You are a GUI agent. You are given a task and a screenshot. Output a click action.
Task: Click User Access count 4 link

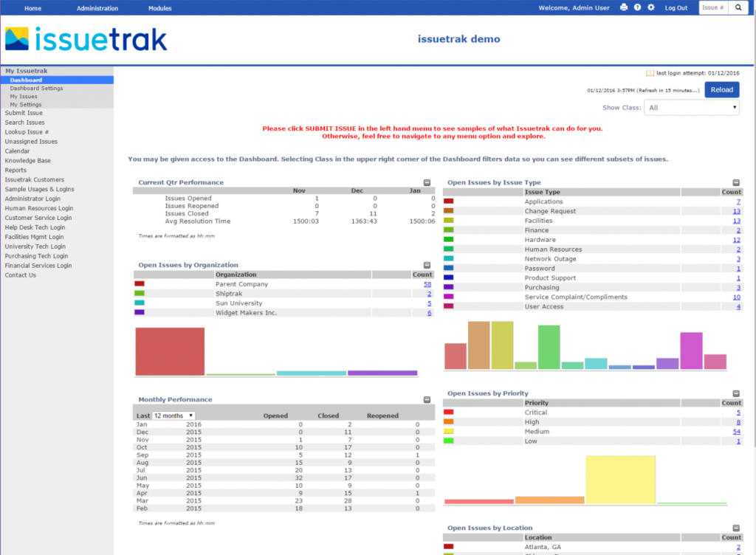pos(738,307)
